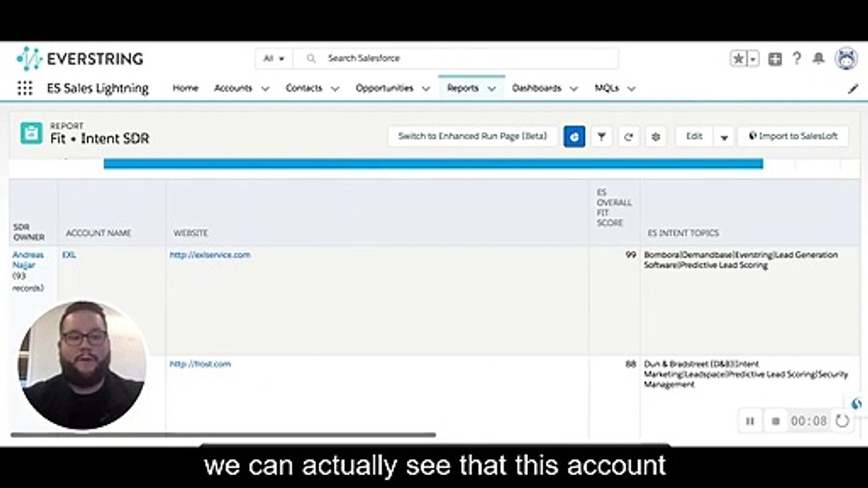Open the Dashboards tab
This screenshot has height=488, width=868.
536,88
